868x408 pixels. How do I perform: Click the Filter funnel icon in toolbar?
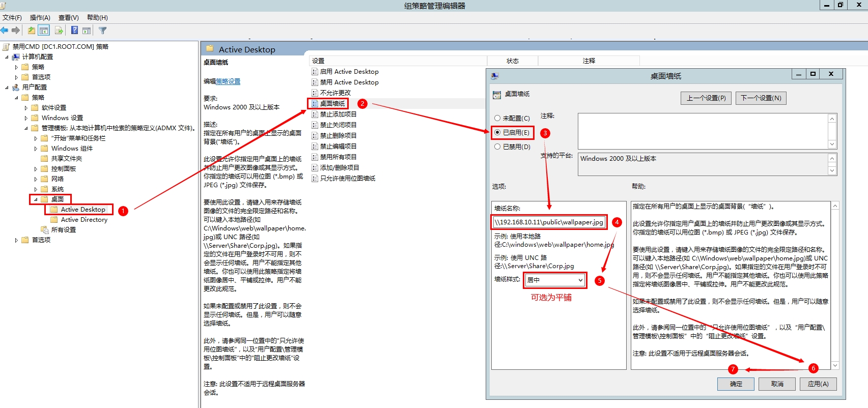point(102,31)
